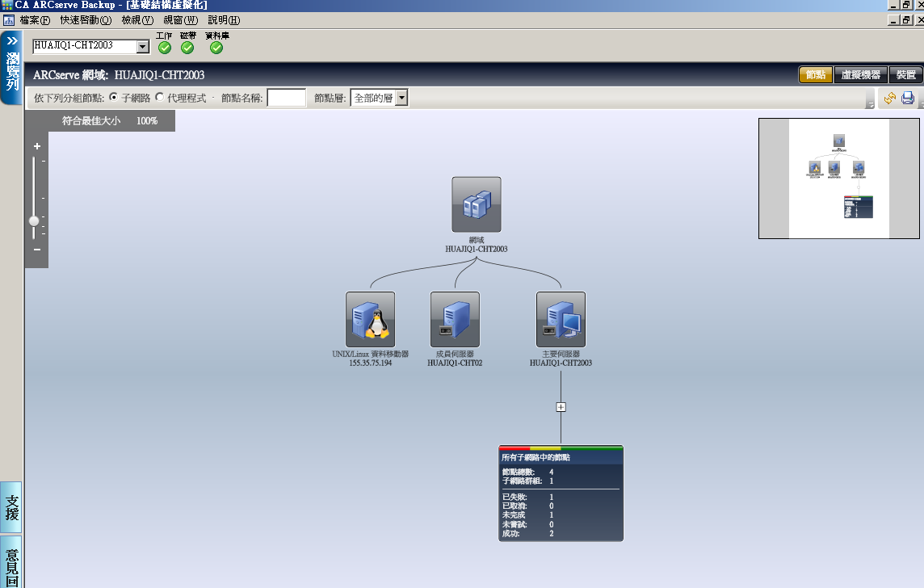Open the HUAJIQ1-CHT2003 server dropdown
924x588 pixels.
pyautogui.click(x=143, y=47)
